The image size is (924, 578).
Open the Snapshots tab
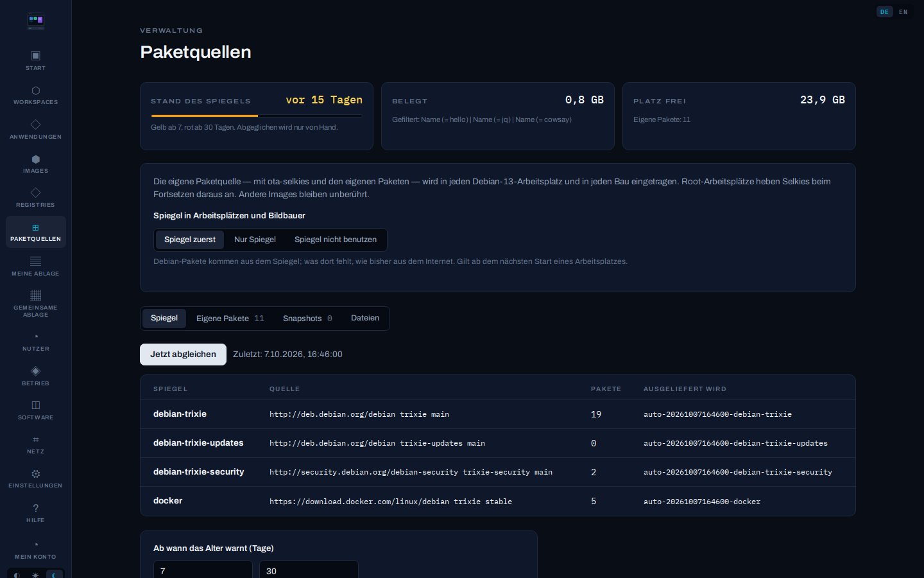point(307,319)
